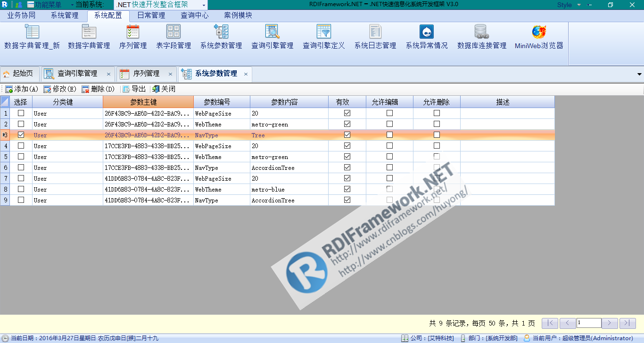Click the 关闭 toolbar button
This screenshot has width=644, height=343.
164,89
